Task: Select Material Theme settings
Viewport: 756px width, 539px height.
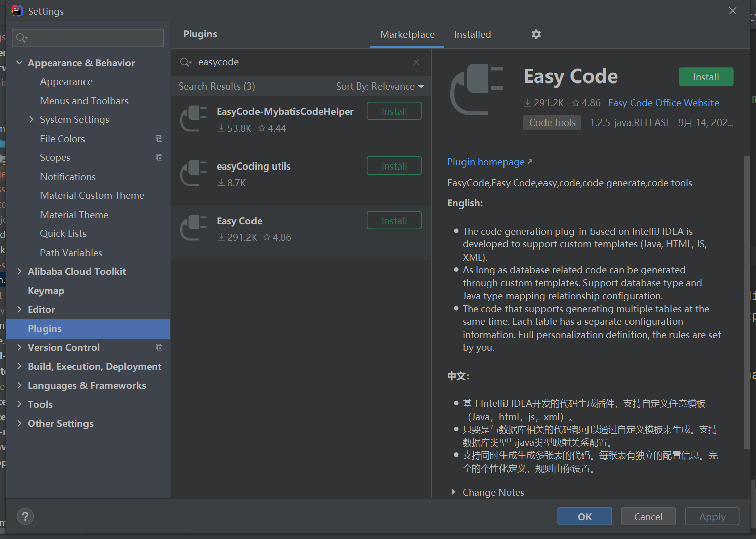Action: tap(74, 215)
